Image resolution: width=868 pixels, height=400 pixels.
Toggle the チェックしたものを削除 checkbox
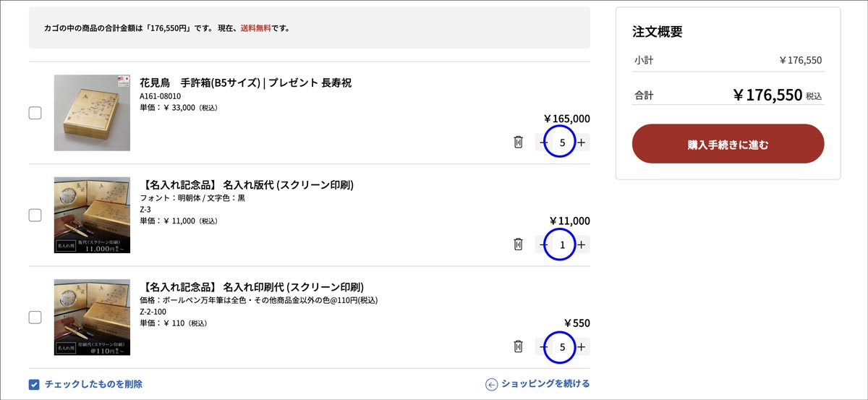[34, 384]
